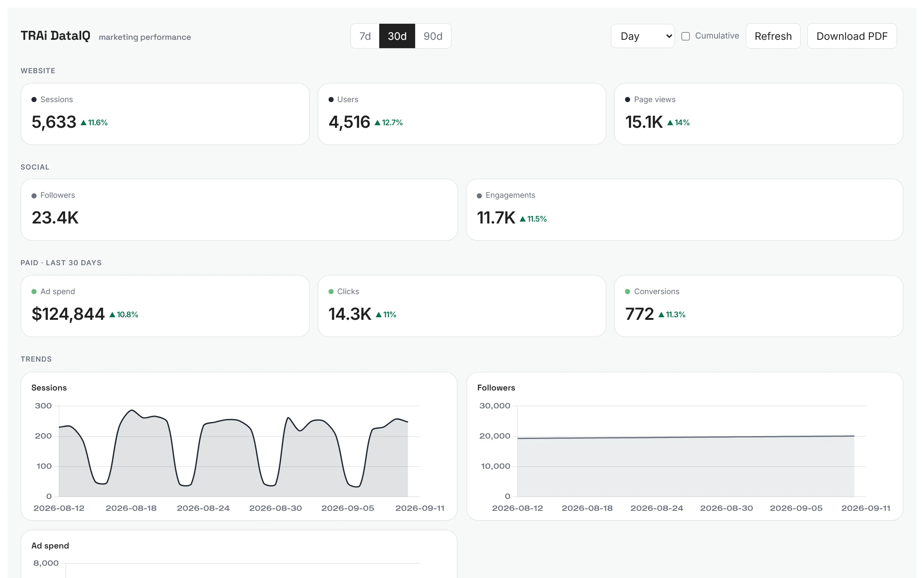Viewport: 924px width, 578px height.
Task: Click the Page views dot indicator
Action: pyautogui.click(x=627, y=100)
